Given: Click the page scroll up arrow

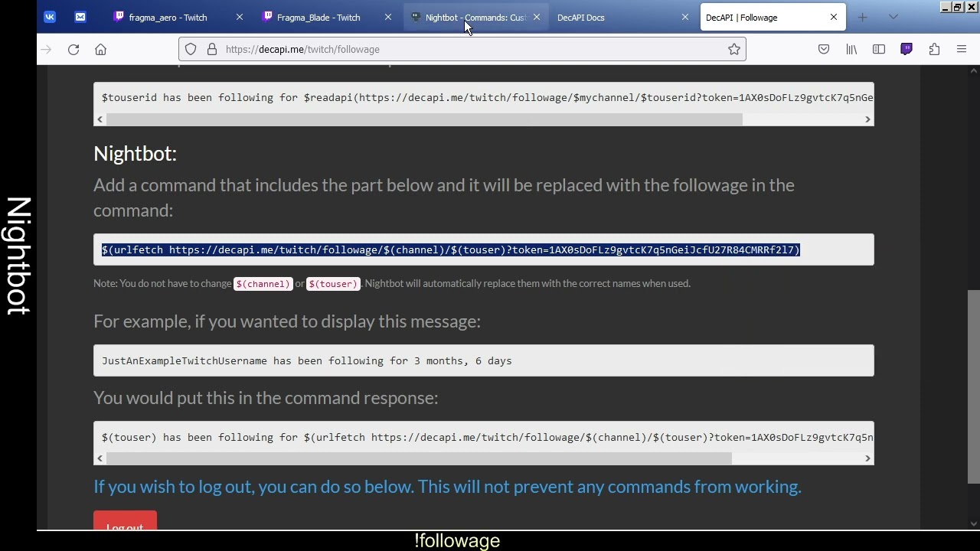Looking at the screenshot, I should point(974,71).
